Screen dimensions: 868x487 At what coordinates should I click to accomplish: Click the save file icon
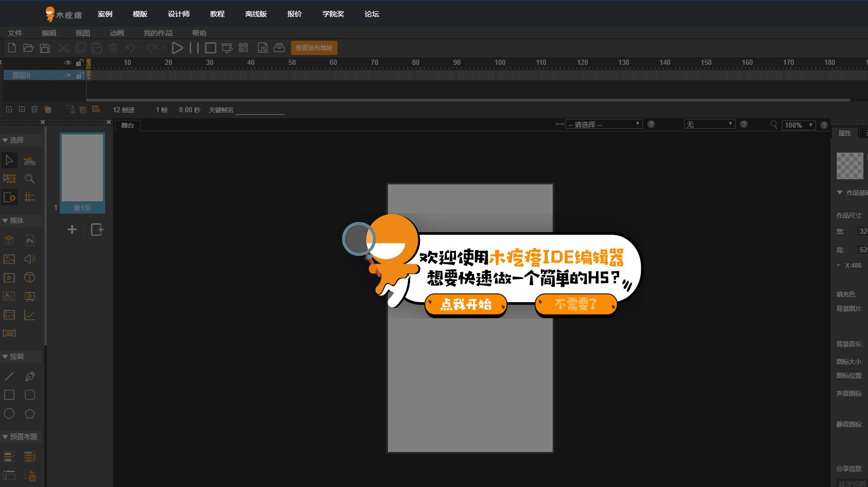[x=45, y=48]
